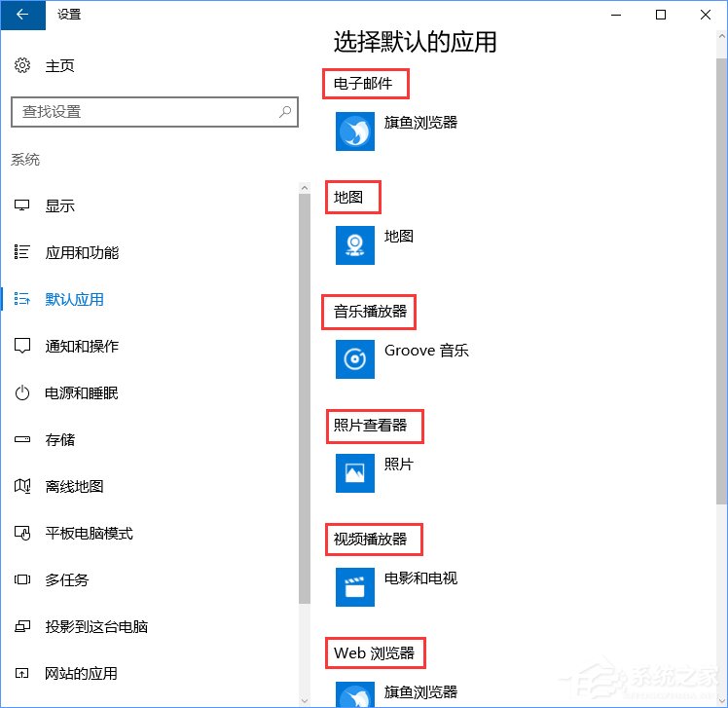The height and width of the screenshot is (708, 728).
Task: Maximize the 设置 window
Action: click(x=661, y=15)
